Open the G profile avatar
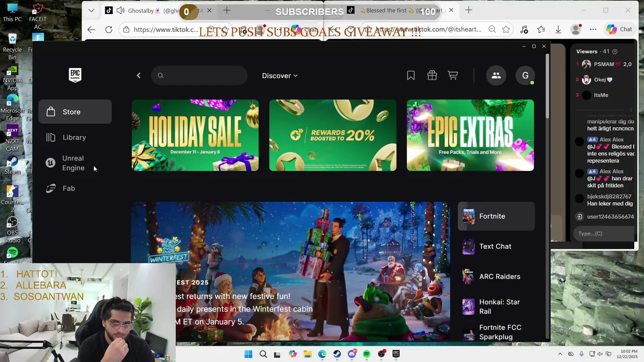The image size is (644, 362). (525, 75)
